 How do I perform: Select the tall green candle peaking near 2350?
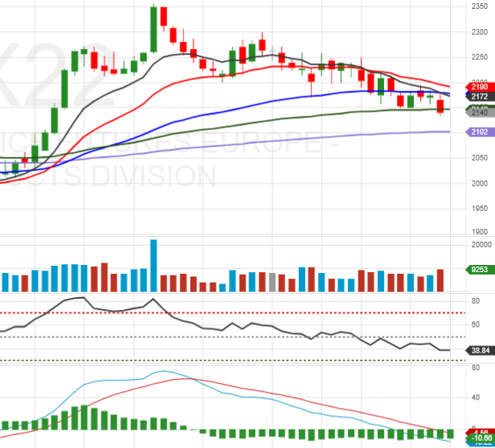[x=153, y=29]
